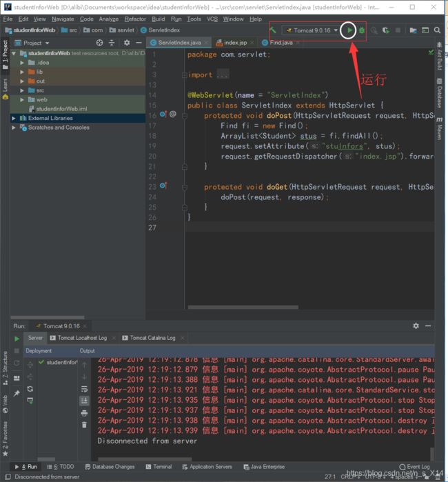Click the override gutter icon beside doPost
448x482 pixels.
click(163, 114)
